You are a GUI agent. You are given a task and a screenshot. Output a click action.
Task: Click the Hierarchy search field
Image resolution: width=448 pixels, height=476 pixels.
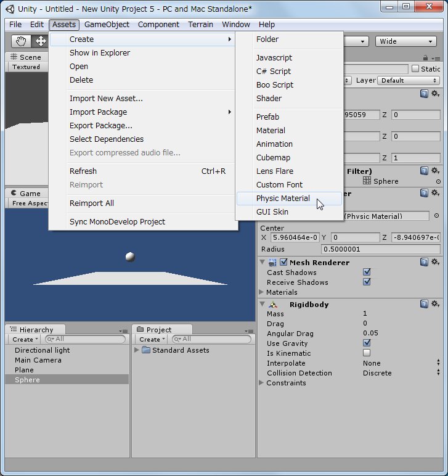(85, 339)
